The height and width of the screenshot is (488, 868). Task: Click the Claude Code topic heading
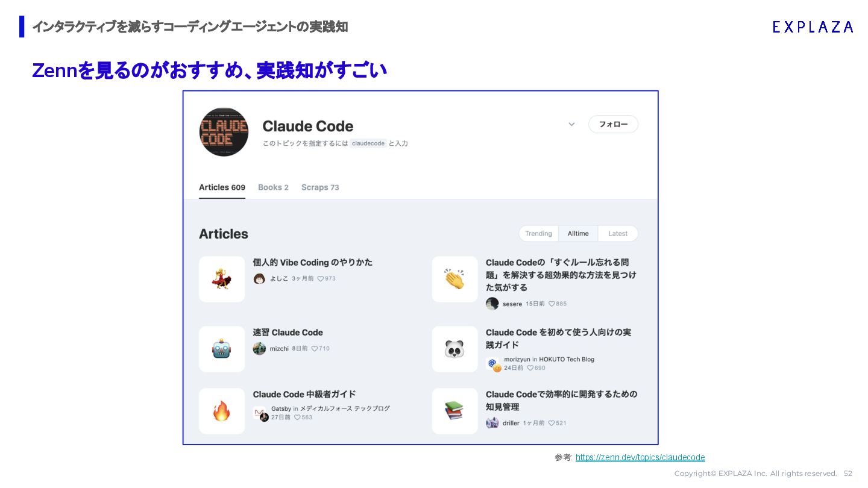[x=308, y=127]
